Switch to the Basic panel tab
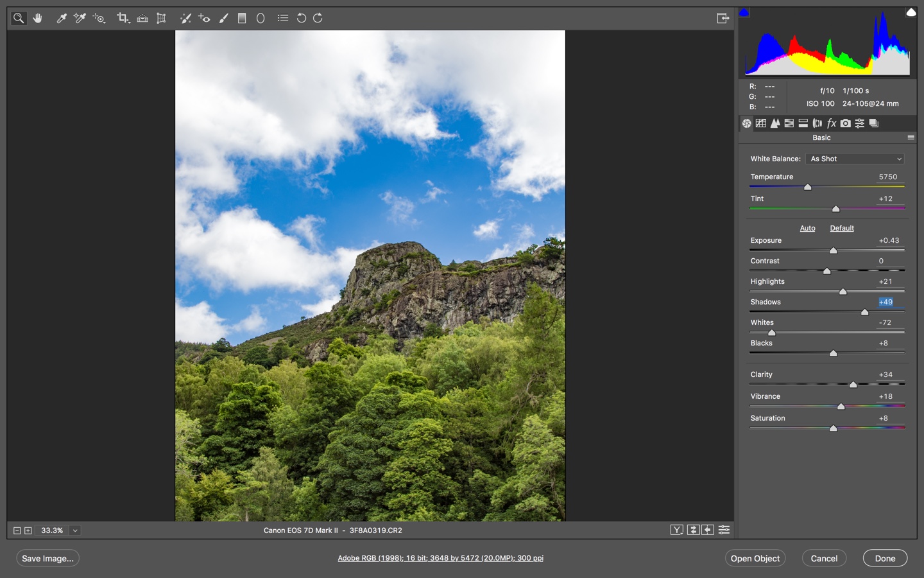The width and height of the screenshot is (924, 578). coord(747,123)
